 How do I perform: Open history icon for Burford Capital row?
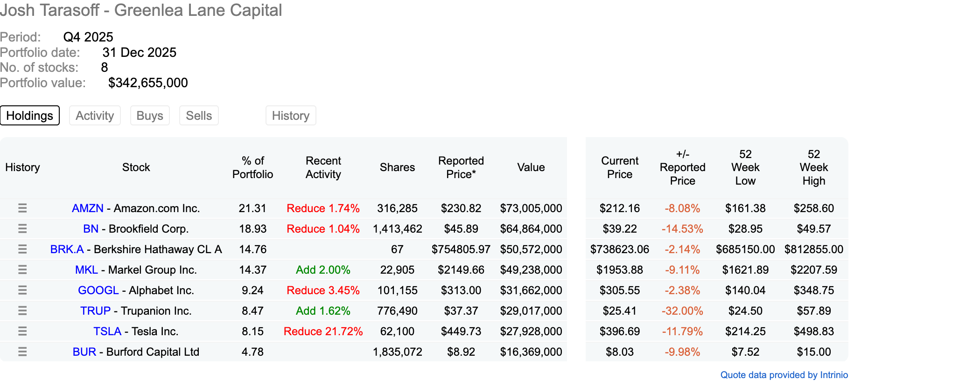click(22, 352)
